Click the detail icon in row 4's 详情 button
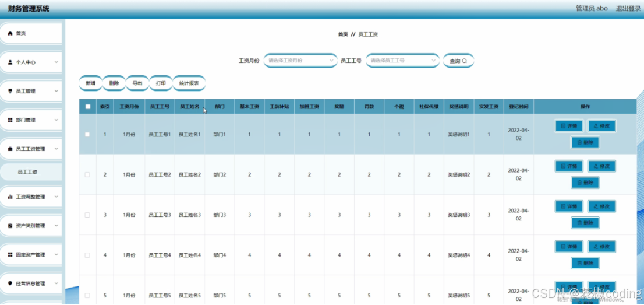Viewport: 644px width, 305px height. click(x=563, y=247)
